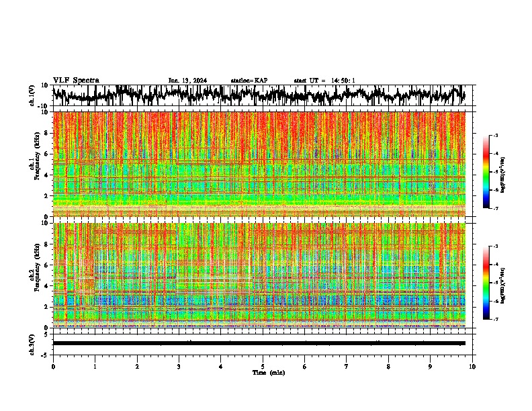The height and width of the screenshot is (411, 532).
Task: Click the ch.3 voltage black band trace
Action: pos(259,343)
